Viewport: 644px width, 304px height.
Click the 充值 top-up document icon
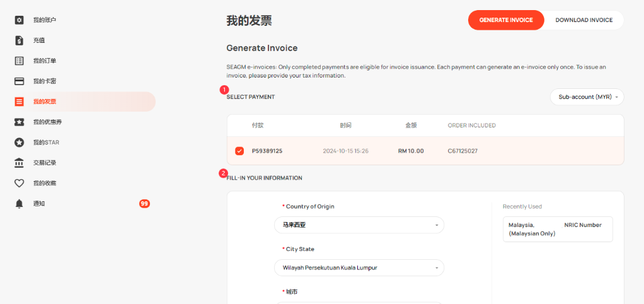pyautogui.click(x=20, y=40)
